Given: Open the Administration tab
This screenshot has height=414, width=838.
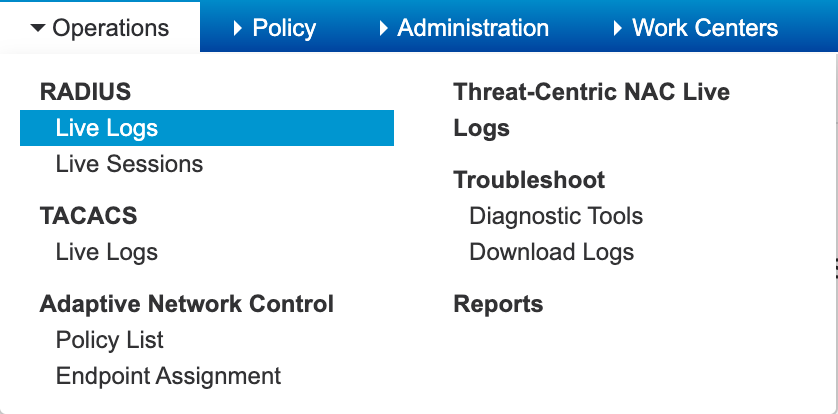Looking at the screenshot, I should (x=472, y=28).
